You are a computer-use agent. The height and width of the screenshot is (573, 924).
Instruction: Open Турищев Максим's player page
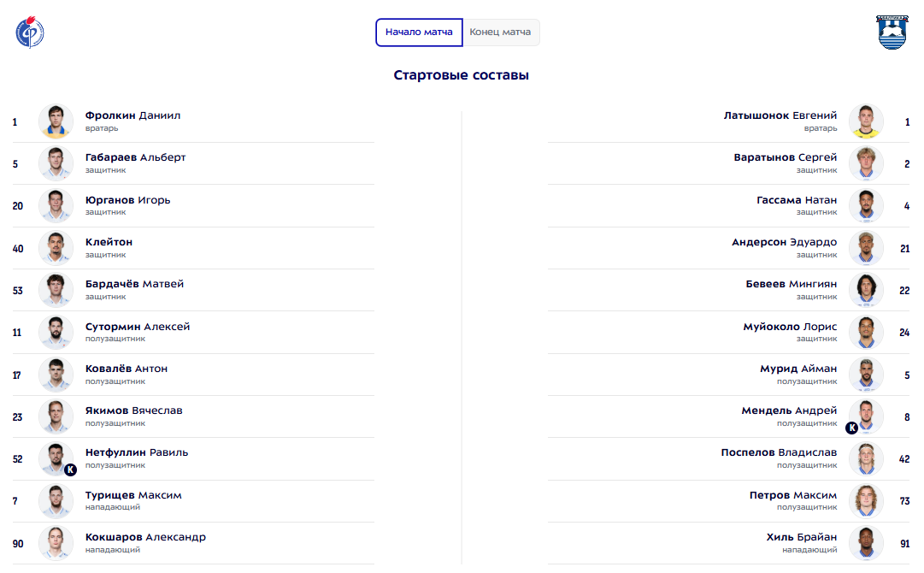coord(133,495)
